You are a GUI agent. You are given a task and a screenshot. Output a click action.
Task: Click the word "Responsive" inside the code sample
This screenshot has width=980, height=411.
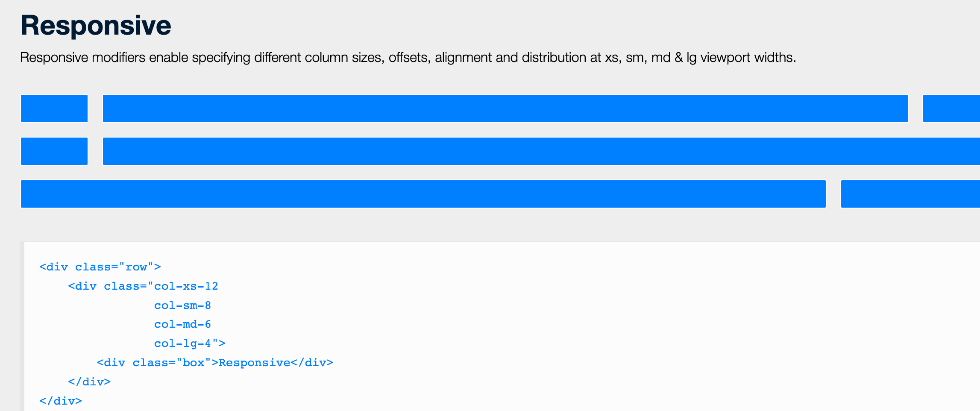(254, 363)
